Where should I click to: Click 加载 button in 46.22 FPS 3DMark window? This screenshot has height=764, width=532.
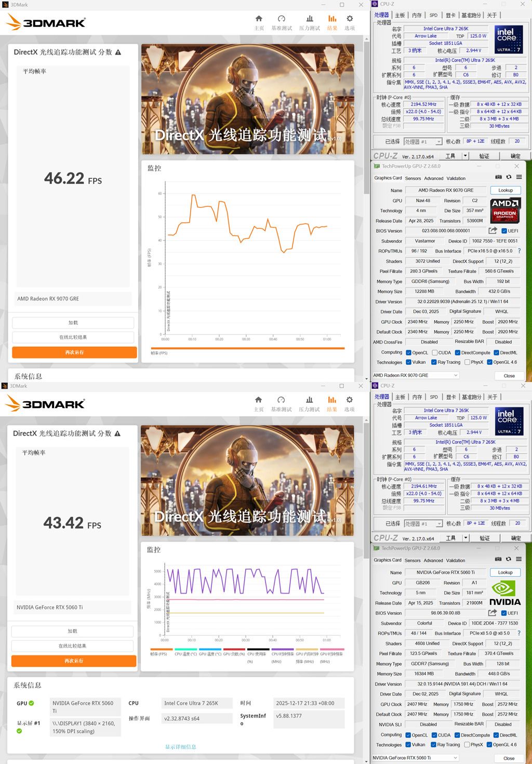click(73, 323)
